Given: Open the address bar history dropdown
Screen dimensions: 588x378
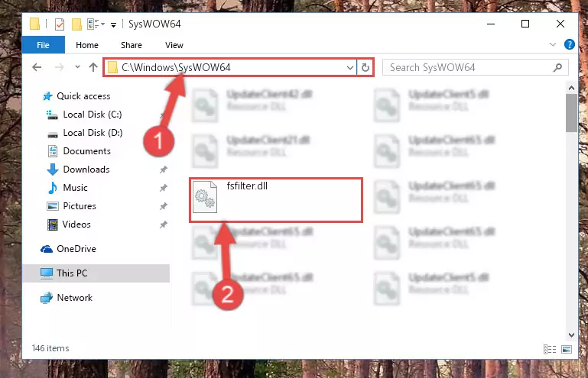Looking at the screenshot, I should [350, 68].
